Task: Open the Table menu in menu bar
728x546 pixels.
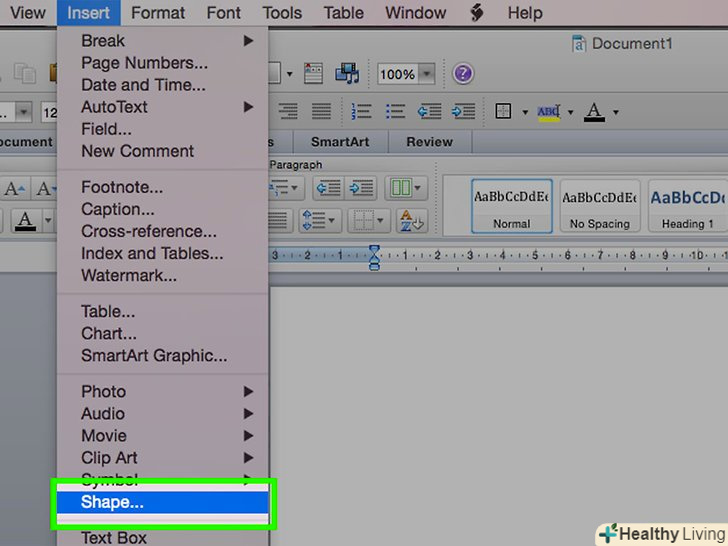Action: point(343,13)
